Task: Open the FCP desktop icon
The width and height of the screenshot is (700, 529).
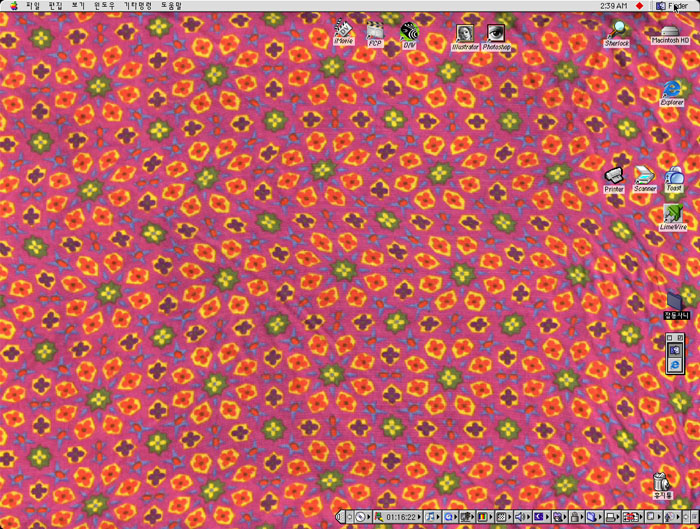Action: click(x=375, y=33)
